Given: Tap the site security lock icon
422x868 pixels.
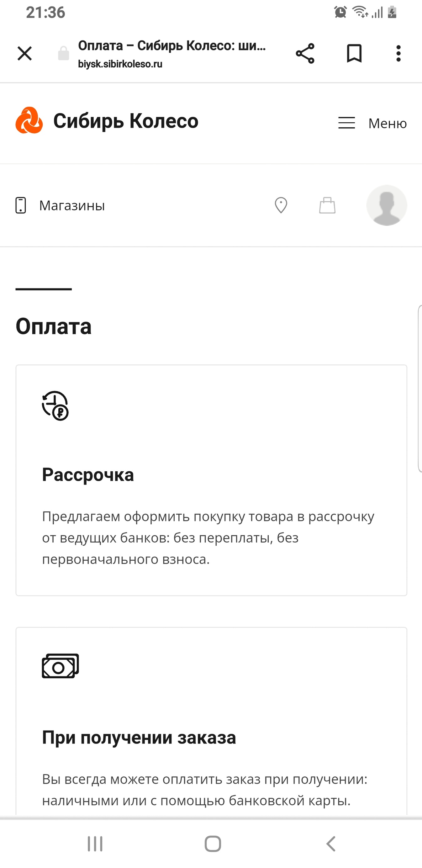Looking at the screenshot, I should point(63,54).
